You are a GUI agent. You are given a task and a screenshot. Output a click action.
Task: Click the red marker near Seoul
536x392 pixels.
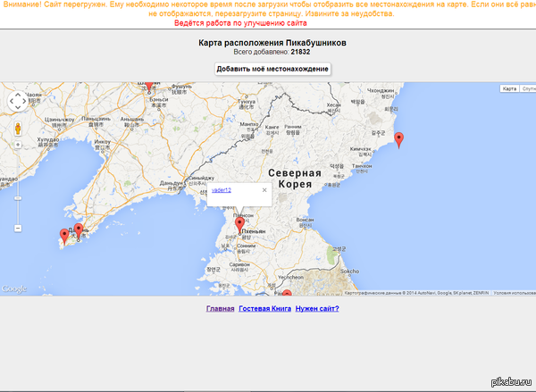287,293
